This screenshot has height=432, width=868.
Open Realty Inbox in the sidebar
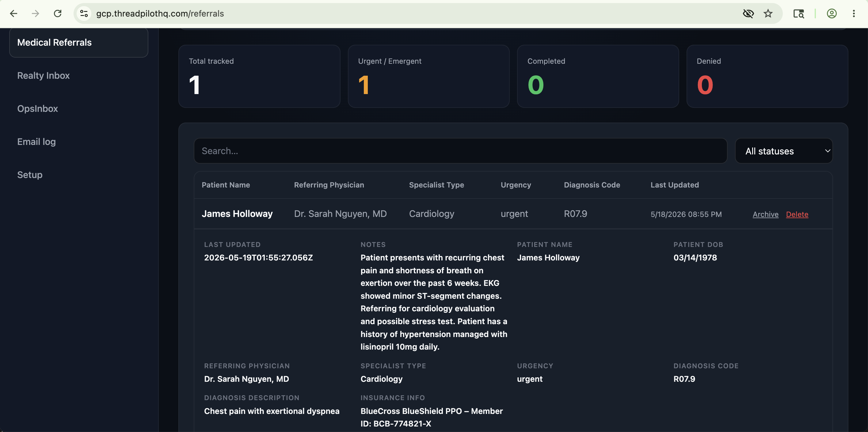pos(44,75)
